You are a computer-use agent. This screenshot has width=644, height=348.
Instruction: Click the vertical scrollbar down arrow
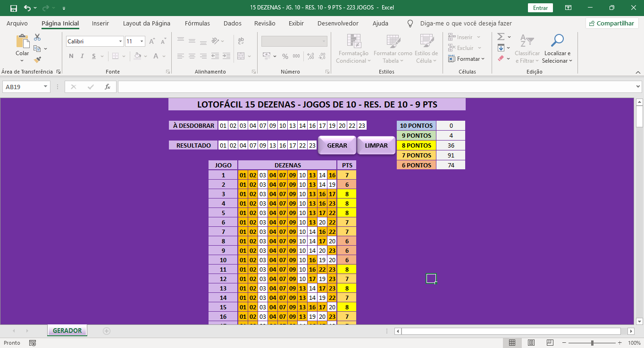pyautogui.click(x=640, y=321)
